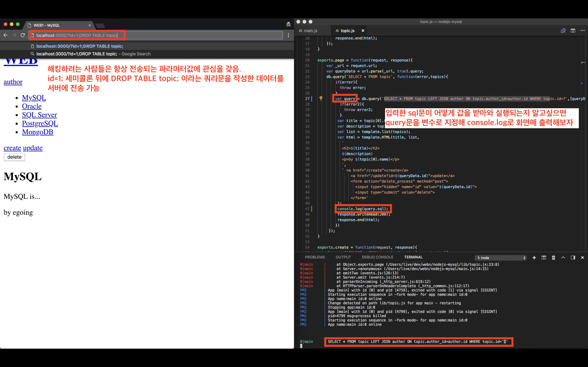The width and height of the screenshot is (588, 367).
Task: Switch to the main.js editor tab
Action: point(311,31)
